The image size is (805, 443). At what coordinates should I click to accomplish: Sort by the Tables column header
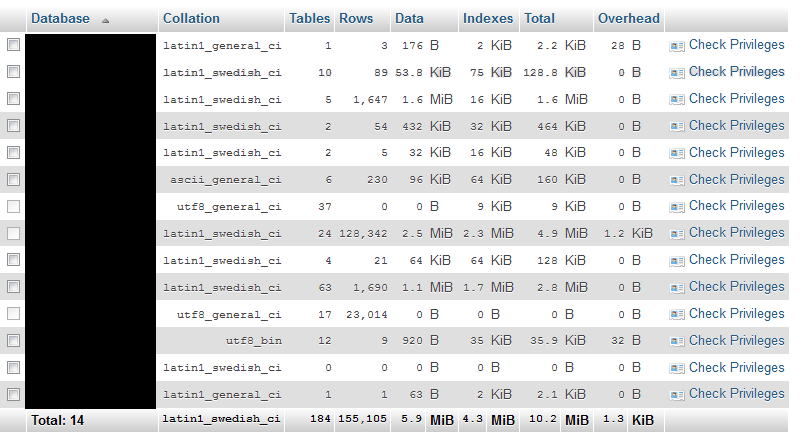pyautogui.click(x=309, y=18)
